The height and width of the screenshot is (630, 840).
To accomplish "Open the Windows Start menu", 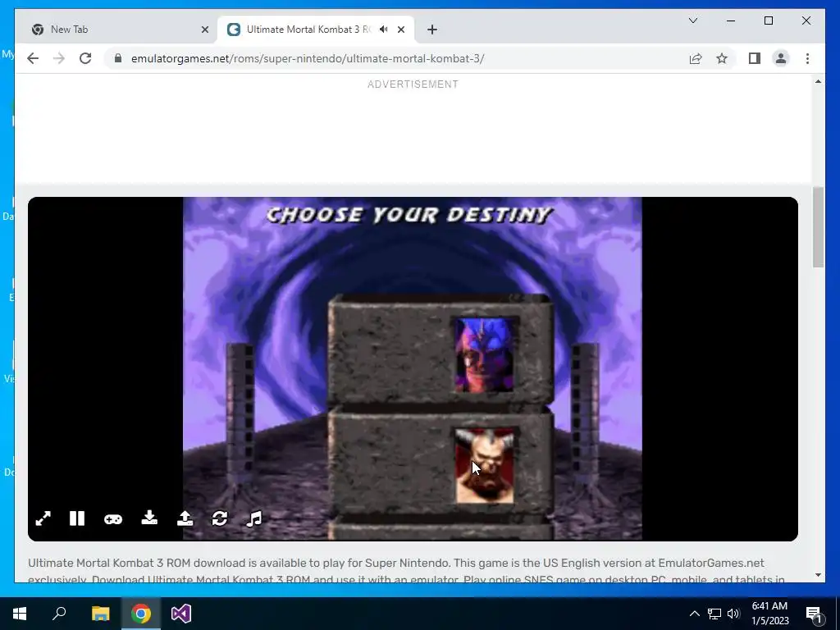I will pos(20,614).
